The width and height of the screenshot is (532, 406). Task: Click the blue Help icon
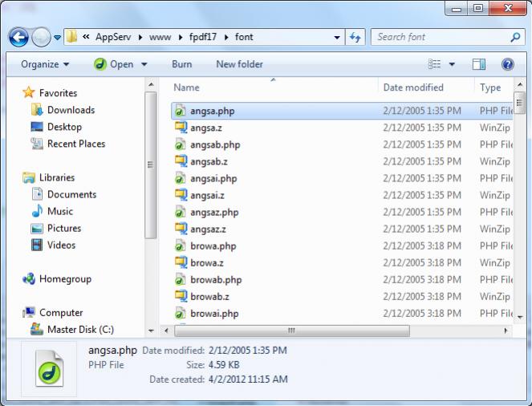pyautogui.click(x=508, y=64)
